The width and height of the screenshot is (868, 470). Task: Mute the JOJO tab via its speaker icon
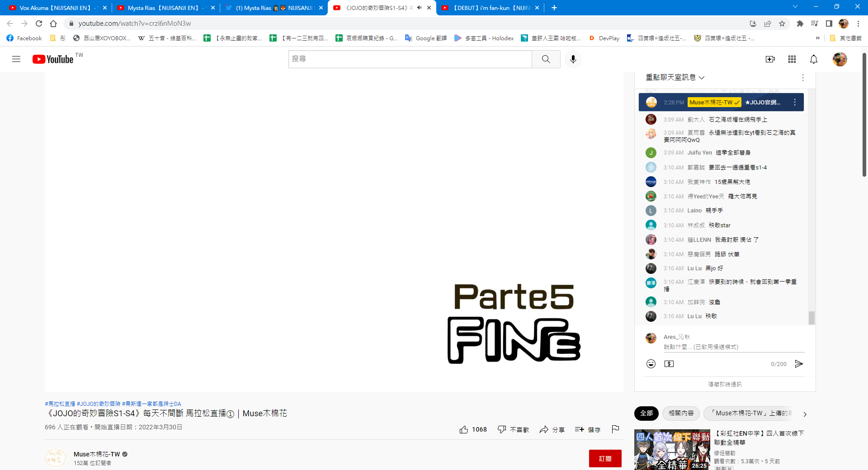tap(419, 8)
